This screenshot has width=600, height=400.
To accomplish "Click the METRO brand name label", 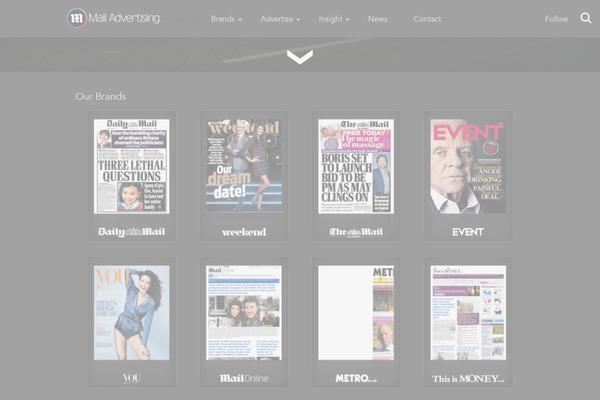I will pyautogui.click(x=356, y=378).
